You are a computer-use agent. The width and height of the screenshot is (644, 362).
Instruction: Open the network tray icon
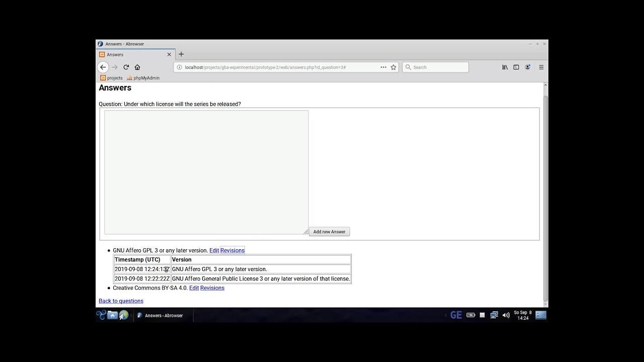click(x=494, y=315)
